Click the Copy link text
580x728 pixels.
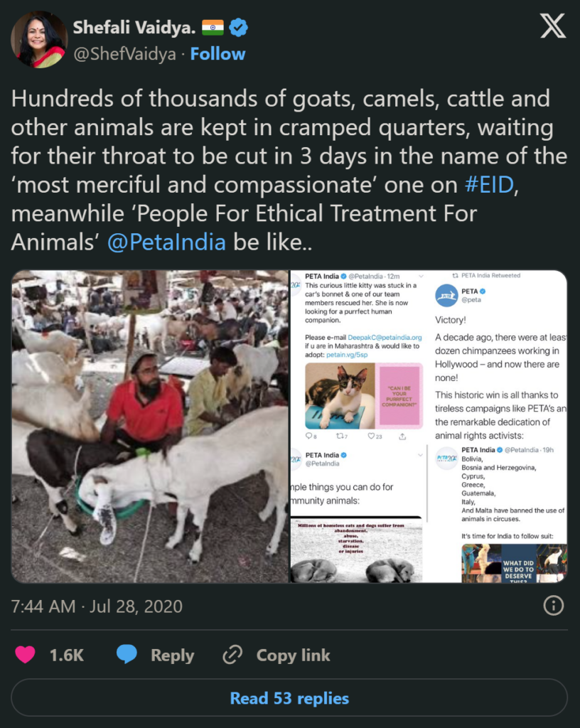(293, 655)
